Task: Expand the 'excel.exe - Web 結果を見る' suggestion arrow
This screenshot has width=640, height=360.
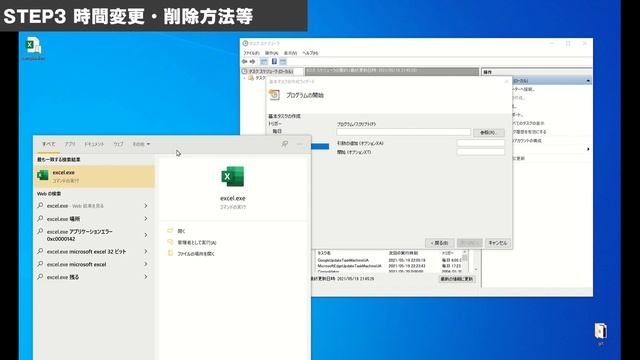Action: [x=146, y=206]
